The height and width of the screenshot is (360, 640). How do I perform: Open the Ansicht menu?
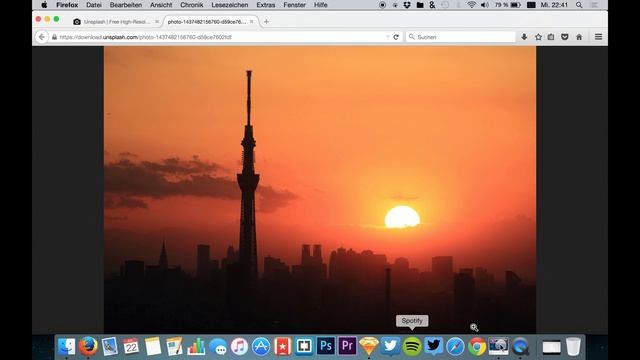point(161,5)
